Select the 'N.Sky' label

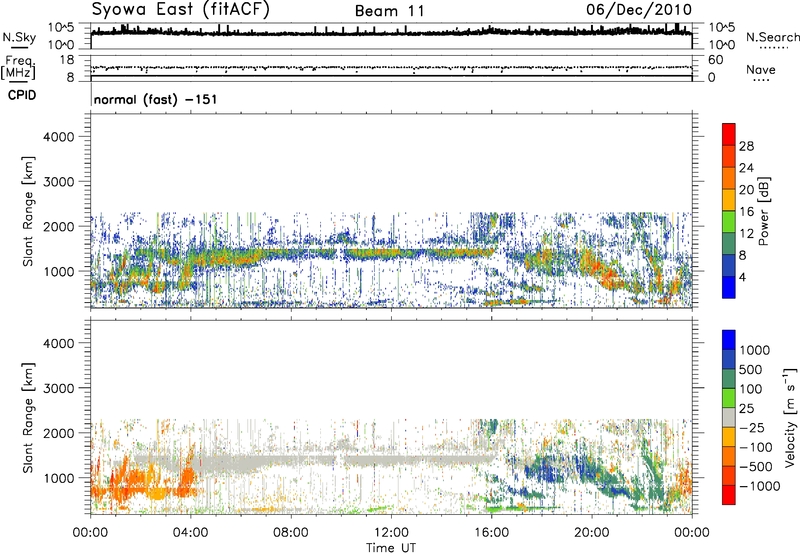tap(19, 37)
